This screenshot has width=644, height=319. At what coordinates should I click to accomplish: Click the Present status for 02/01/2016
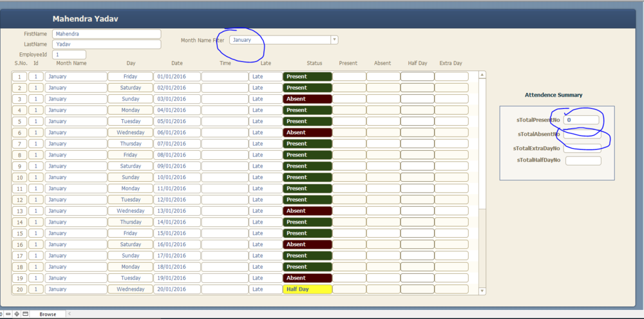point(307,88)
